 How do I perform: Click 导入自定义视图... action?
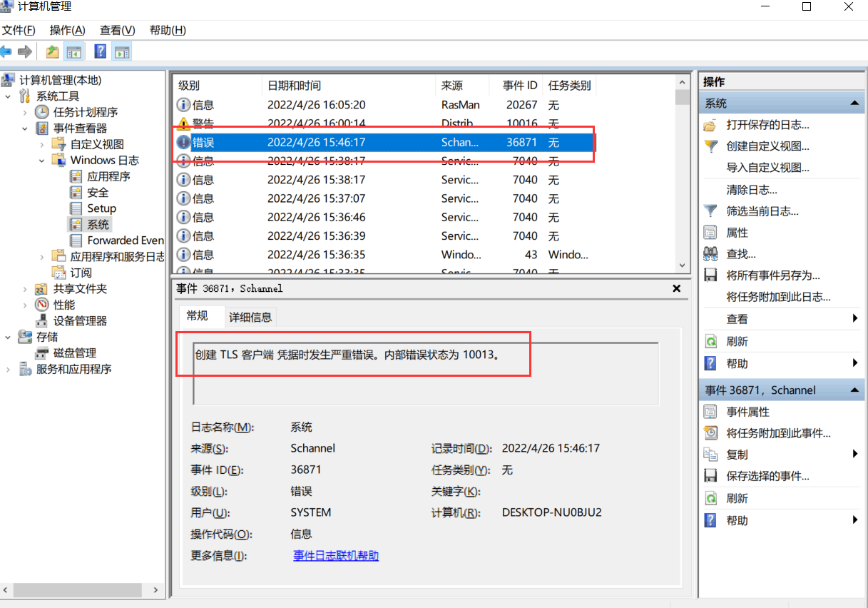[768, 168]
